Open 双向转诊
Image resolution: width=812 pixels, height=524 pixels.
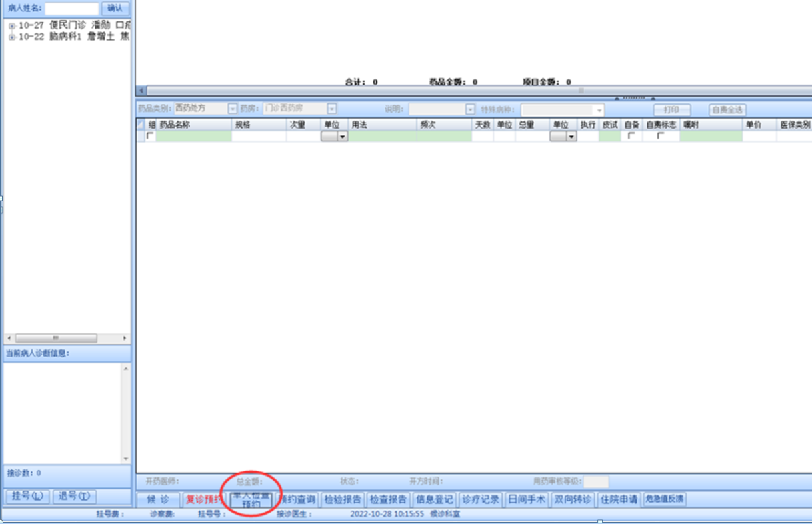573,499
